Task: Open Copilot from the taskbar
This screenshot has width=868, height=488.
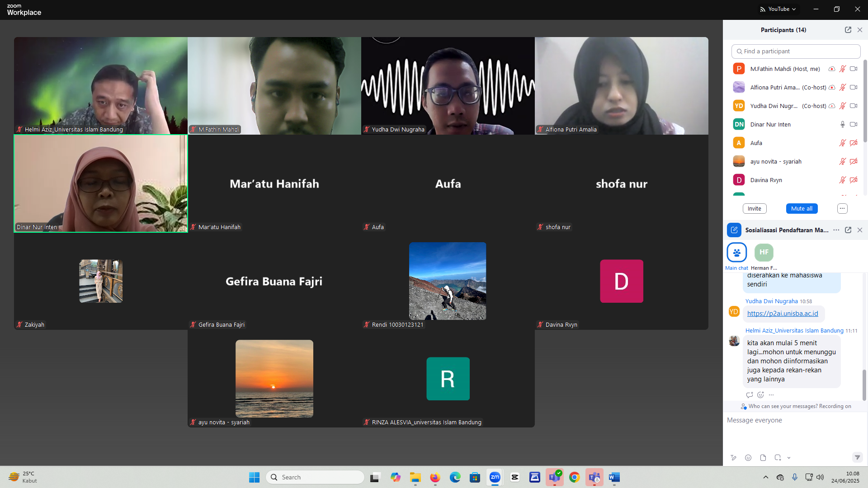Action: pos(396,477)
